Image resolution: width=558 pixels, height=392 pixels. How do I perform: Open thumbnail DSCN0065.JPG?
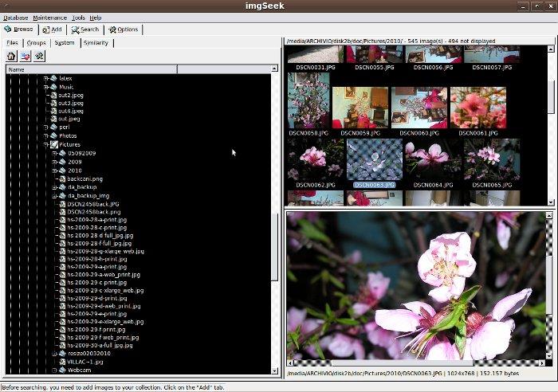pyautogui.click(x=492, y=159)
